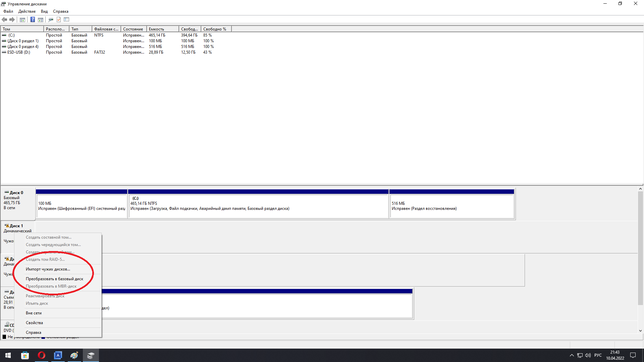
Task: Click the scroll down arrow of disk pane
Action: (x=640, y=330)
